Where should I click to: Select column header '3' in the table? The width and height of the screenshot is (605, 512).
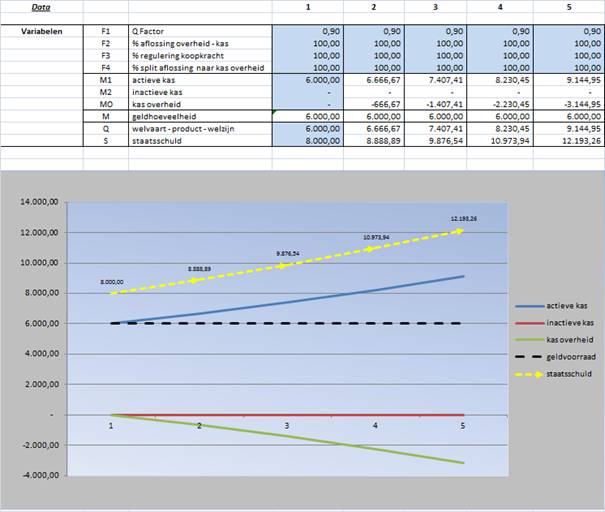click(436, 8)
